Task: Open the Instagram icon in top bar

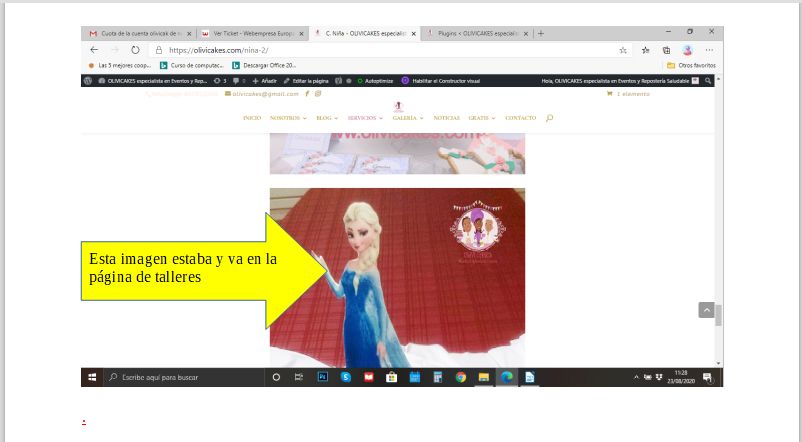Action: (x=318, y=94)
